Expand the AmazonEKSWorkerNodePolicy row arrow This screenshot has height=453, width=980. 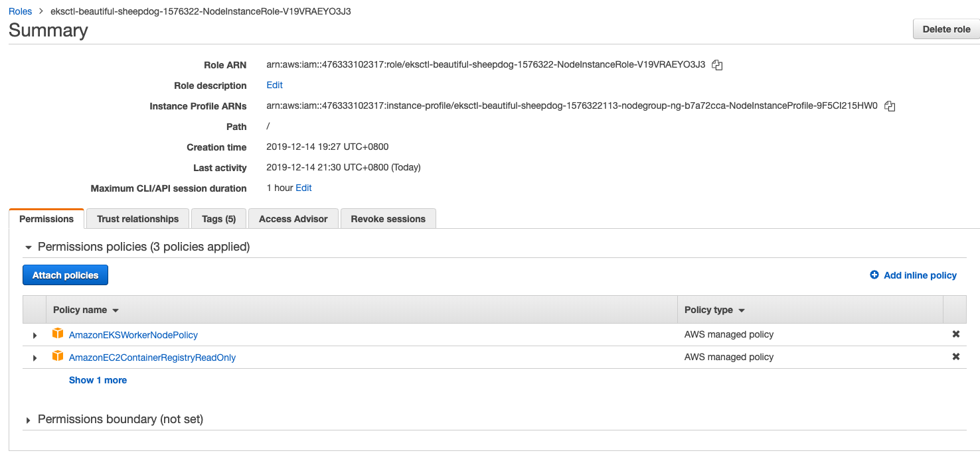tap(35, 336)
